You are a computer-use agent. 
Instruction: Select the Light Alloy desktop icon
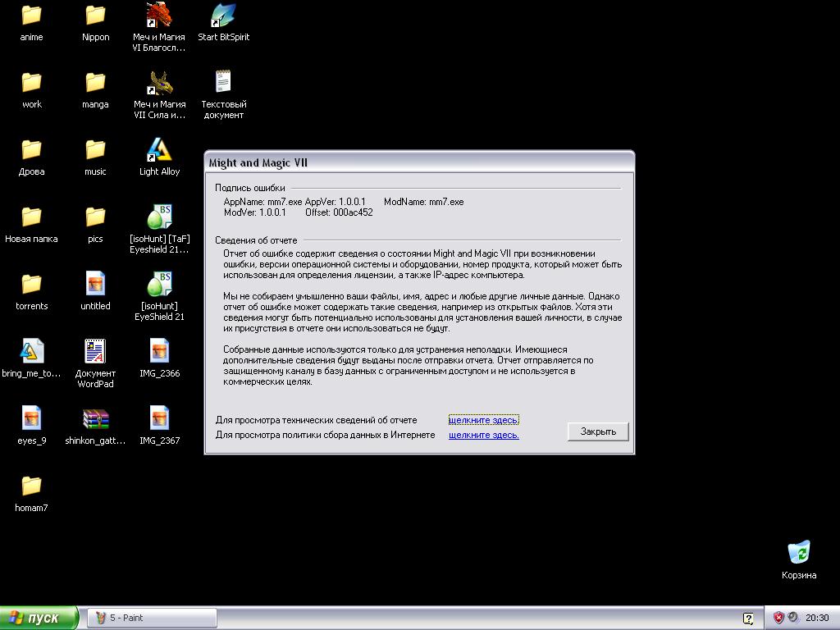click(159, 151)
